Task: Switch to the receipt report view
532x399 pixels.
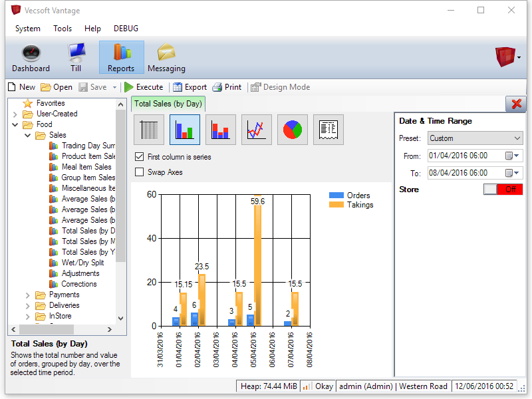Action: point(329,130)
